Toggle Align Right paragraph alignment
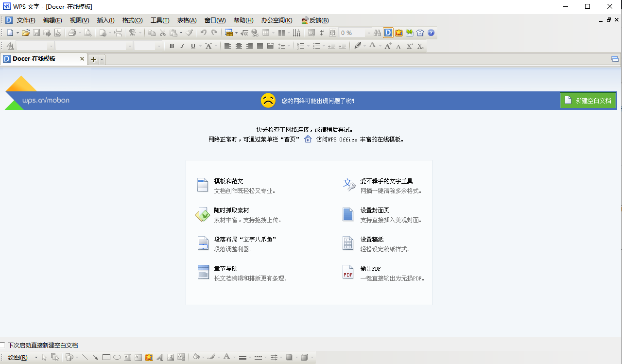The image size is (622, 364). (249, 46)
